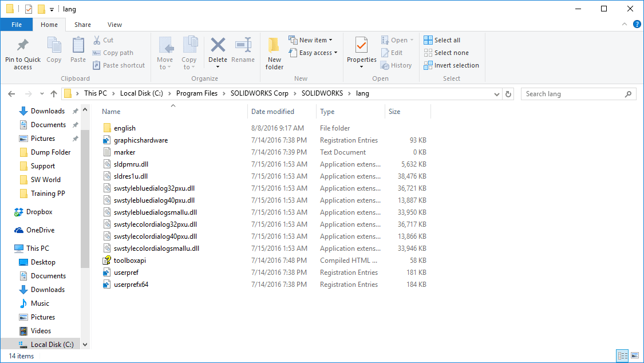Switch to the View ribbon tab
The image size is (644, 363).
pos(114,25)
